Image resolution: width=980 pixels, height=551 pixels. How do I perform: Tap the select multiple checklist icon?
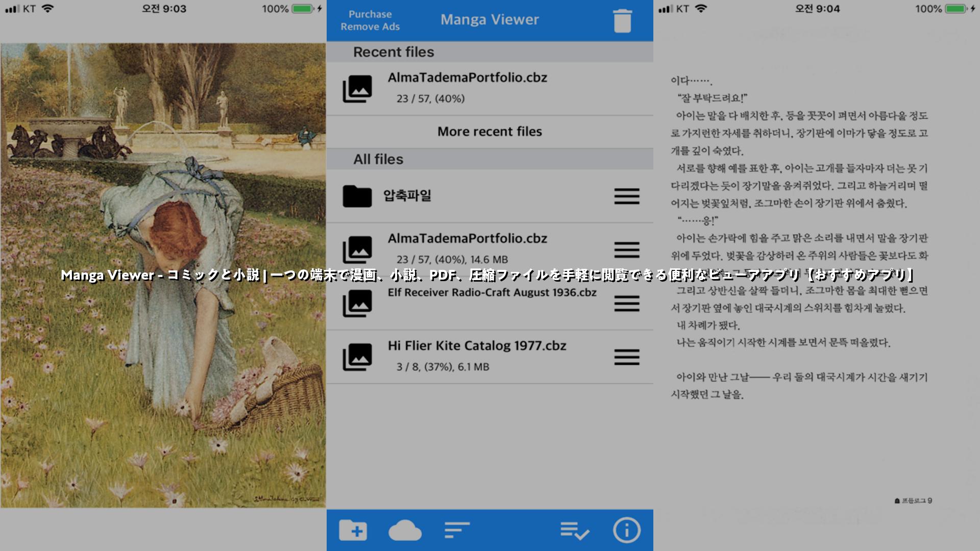(575, 531)
